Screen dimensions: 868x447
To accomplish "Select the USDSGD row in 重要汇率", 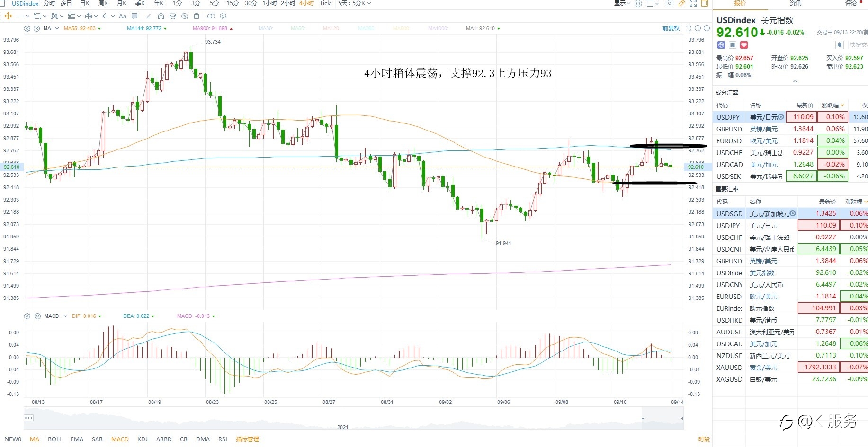I will coord(790,214).
